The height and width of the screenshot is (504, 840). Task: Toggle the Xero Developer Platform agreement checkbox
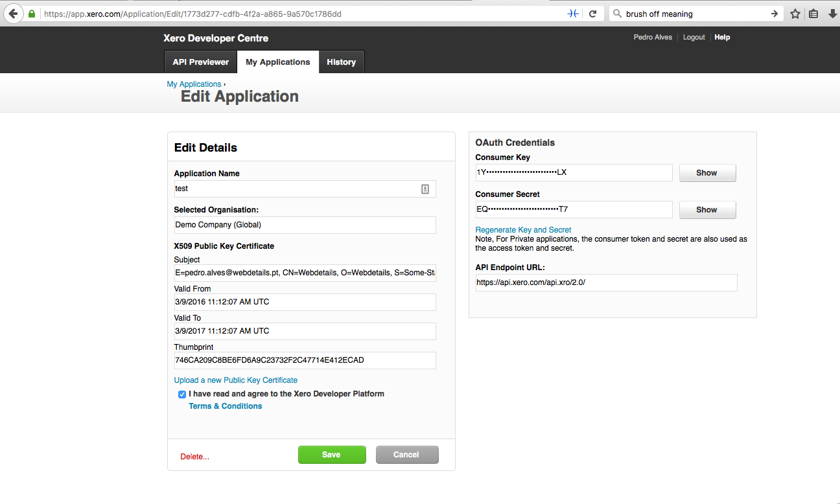(182, 394)
